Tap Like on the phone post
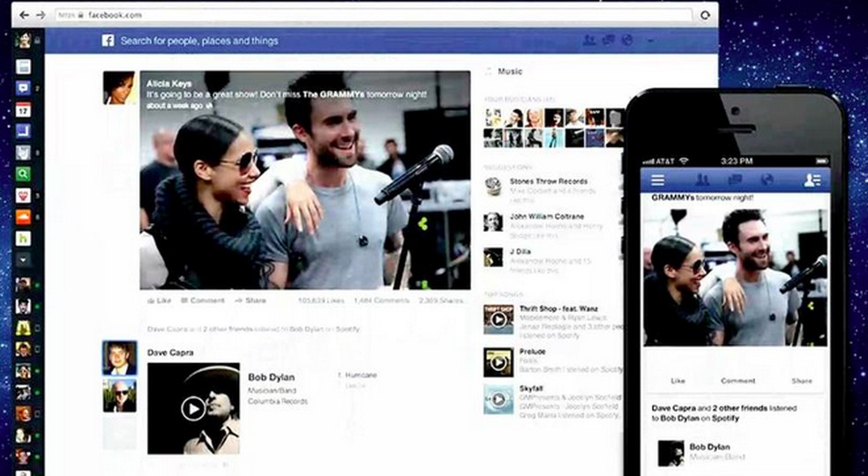868x476 pixels. (677, 381)
